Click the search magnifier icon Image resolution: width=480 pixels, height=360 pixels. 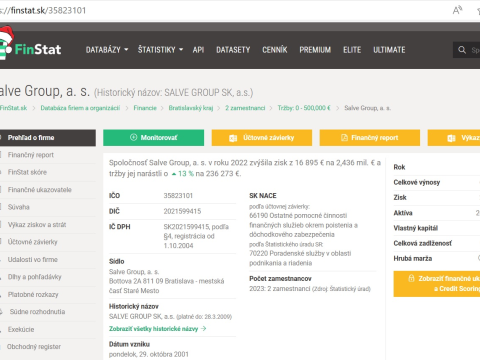click(x=462, y=50)
